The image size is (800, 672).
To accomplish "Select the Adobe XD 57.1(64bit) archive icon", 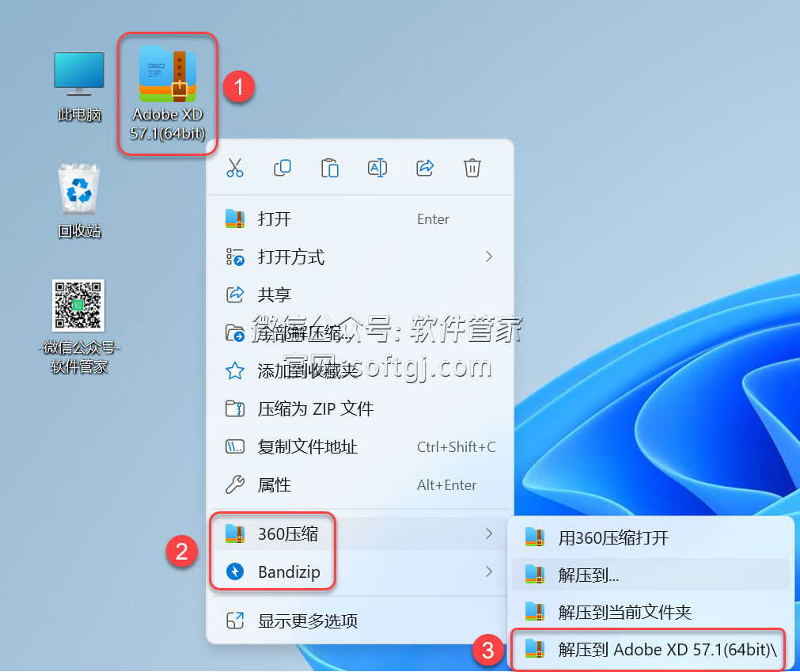I will tap(168, 93).
